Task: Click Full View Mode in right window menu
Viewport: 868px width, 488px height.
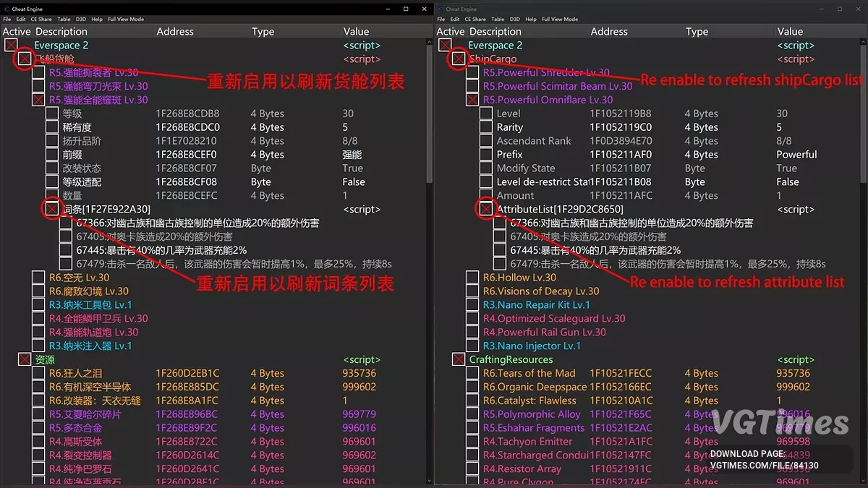Action: 560,20
